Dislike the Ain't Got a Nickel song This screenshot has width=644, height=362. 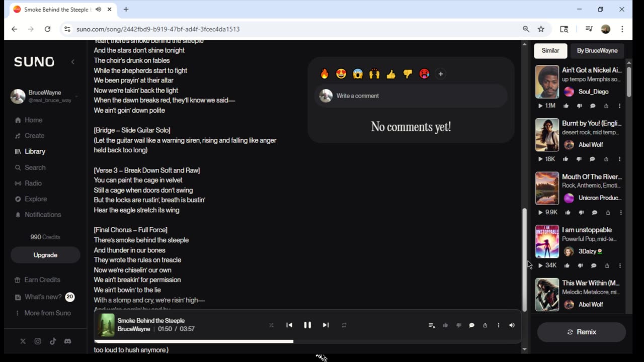pyautogui.click(x=579, y=106)
